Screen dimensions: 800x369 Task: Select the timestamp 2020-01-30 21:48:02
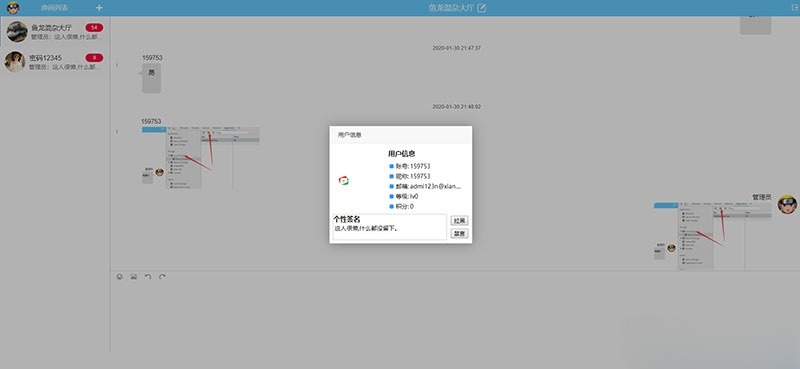point(457,107)
